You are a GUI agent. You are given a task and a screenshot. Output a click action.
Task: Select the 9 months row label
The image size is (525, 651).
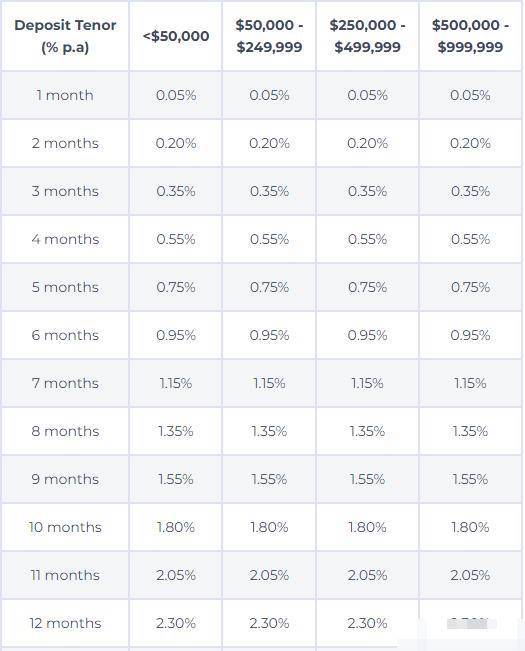(x=65, y=479)
